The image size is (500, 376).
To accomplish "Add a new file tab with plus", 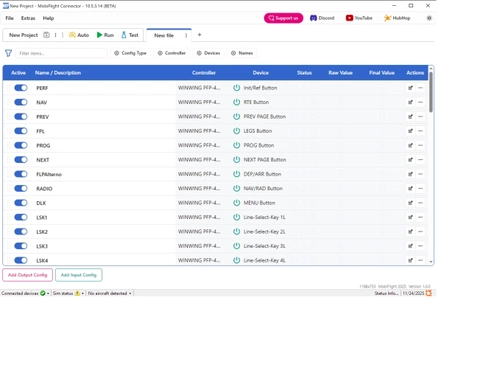I will [199, 35].
